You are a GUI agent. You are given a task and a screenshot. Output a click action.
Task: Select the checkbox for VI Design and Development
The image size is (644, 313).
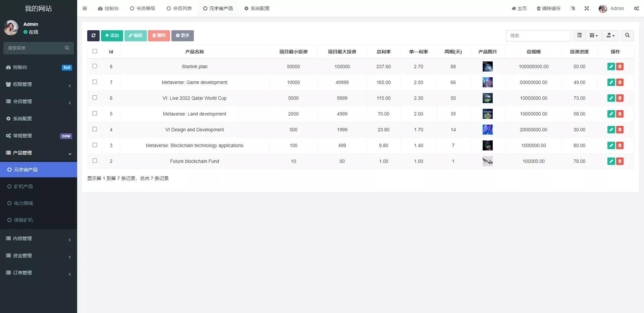click(x=95, y=129)
